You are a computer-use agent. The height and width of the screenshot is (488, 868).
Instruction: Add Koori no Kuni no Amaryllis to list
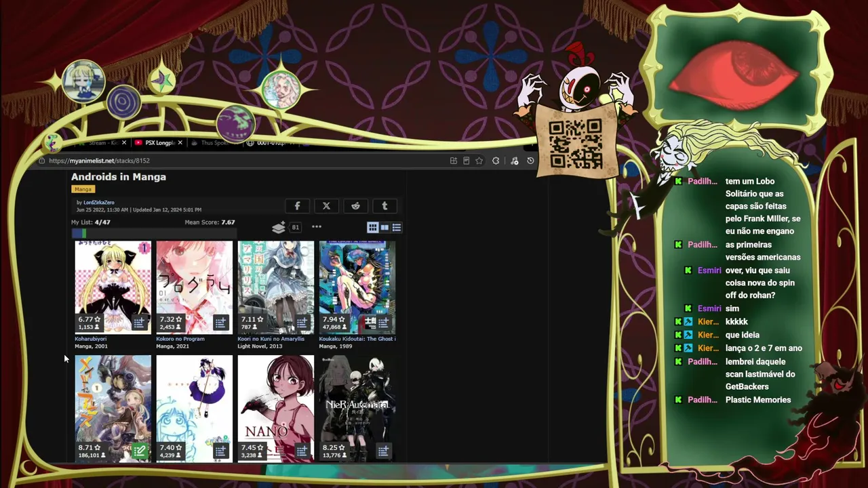302,322
